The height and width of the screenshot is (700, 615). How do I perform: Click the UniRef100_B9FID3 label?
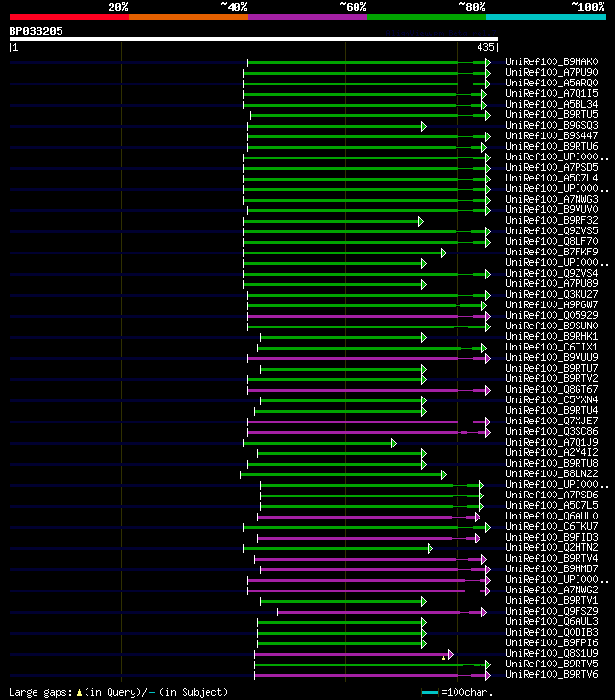(x=552, y=537)
